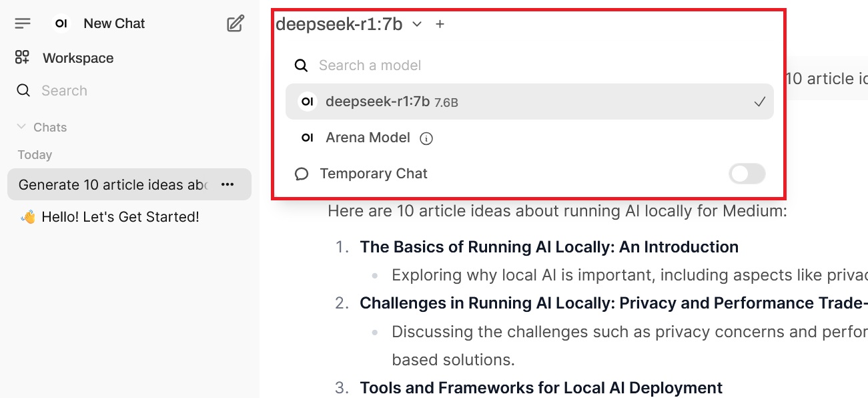
Task: Open the three-dot menu on the article ideas chat
Action: [x=228, y=184]
